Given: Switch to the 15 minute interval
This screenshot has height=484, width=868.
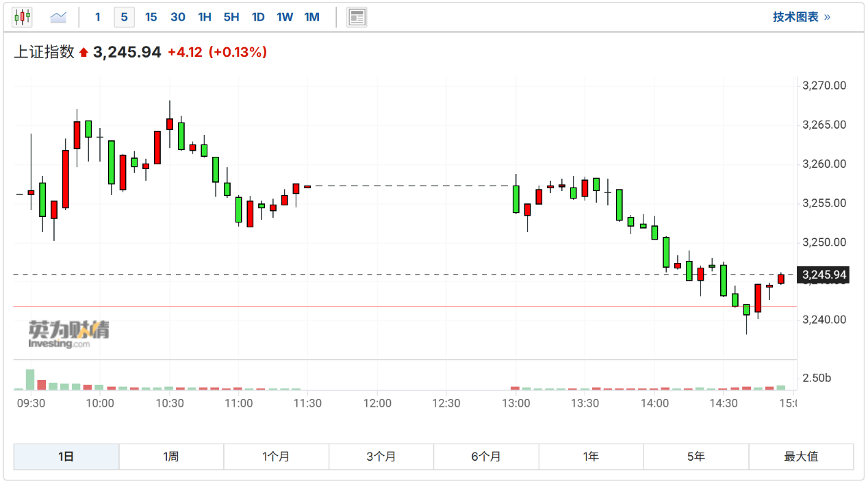Looking at the screenshot, I should pos(151,17).
